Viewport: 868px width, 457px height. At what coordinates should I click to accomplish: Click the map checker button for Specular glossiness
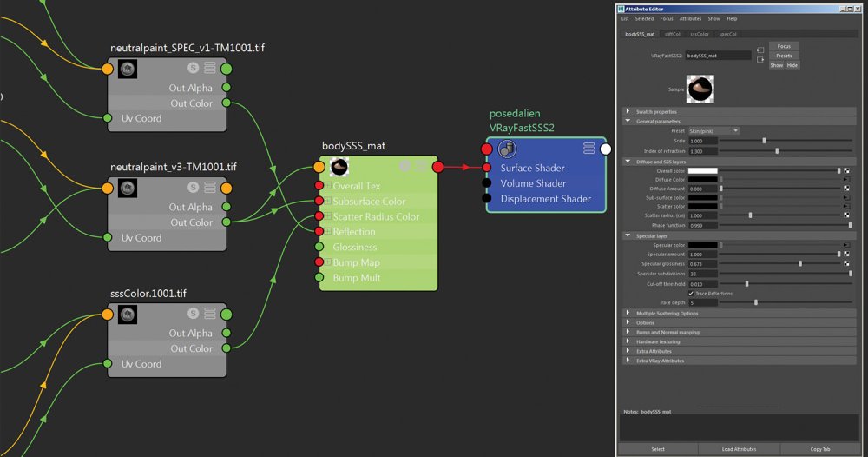846,263
